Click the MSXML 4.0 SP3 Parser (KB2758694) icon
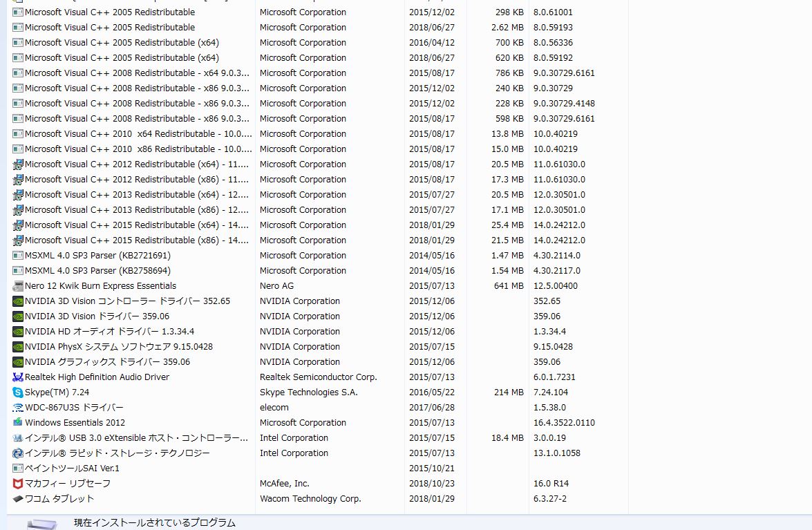The image size is (812, 530). pyautogui.click(x=17, y=271)
